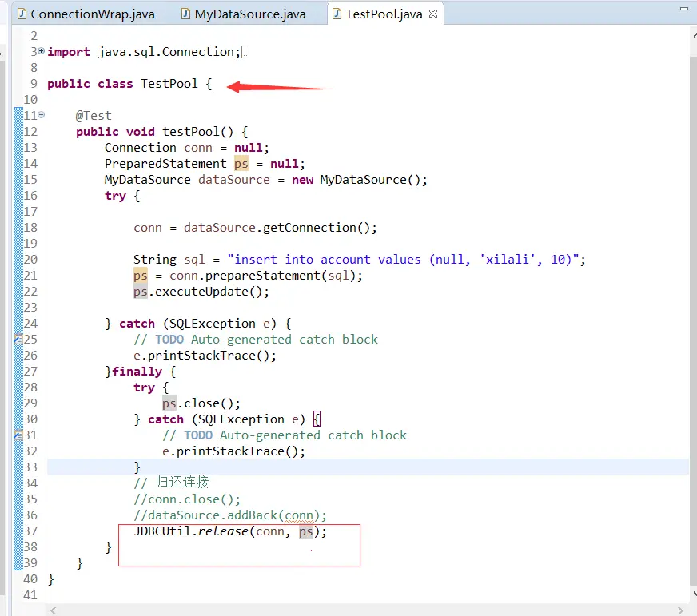This screenshot has width=697, height=616.
Task: Click commented //conn.close(); line
Action: [187, 499]
